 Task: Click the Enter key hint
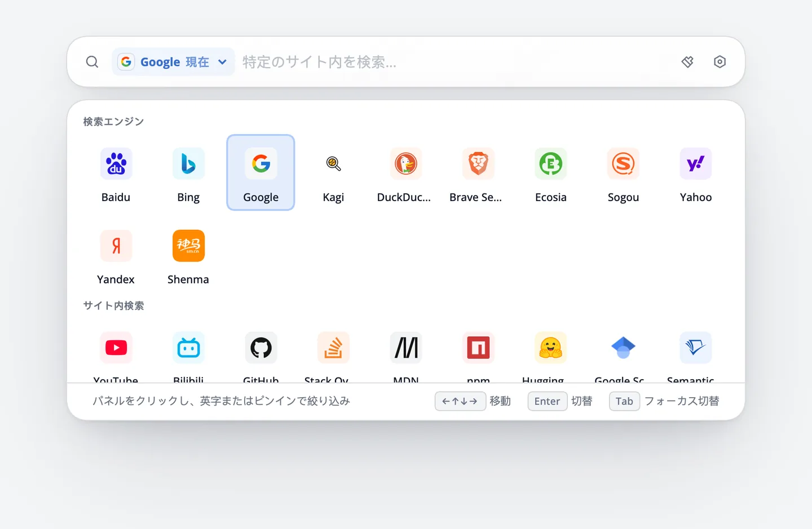click(548, 401)
